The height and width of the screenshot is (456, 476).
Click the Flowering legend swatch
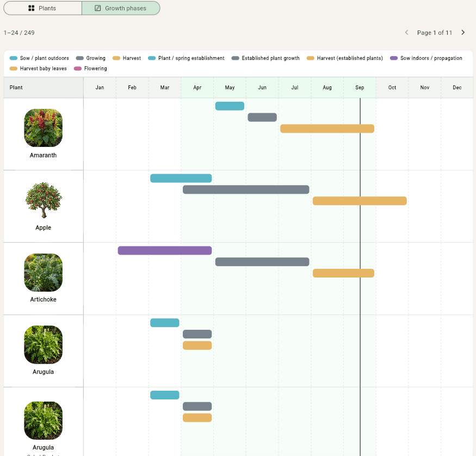(x=78, y=69)
